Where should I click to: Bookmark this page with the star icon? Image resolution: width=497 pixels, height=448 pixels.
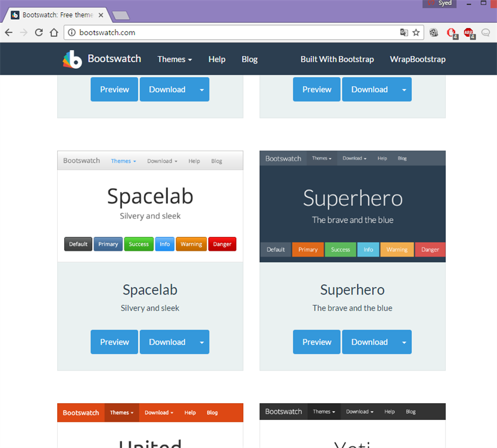(416, 32)
